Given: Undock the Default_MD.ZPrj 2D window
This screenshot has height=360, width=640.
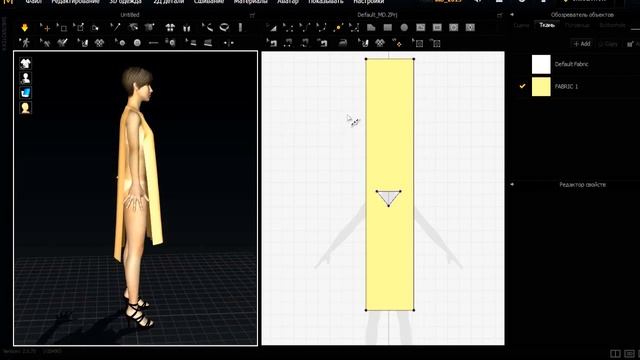Looking at the screenshot, I should (499, 15).
